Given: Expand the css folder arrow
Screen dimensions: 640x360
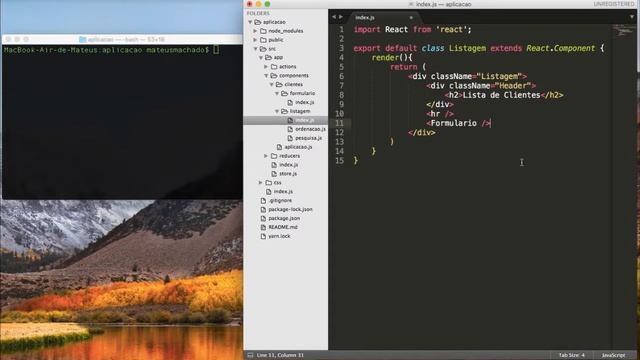Looking at the screenshot, I should pos(261,183).
